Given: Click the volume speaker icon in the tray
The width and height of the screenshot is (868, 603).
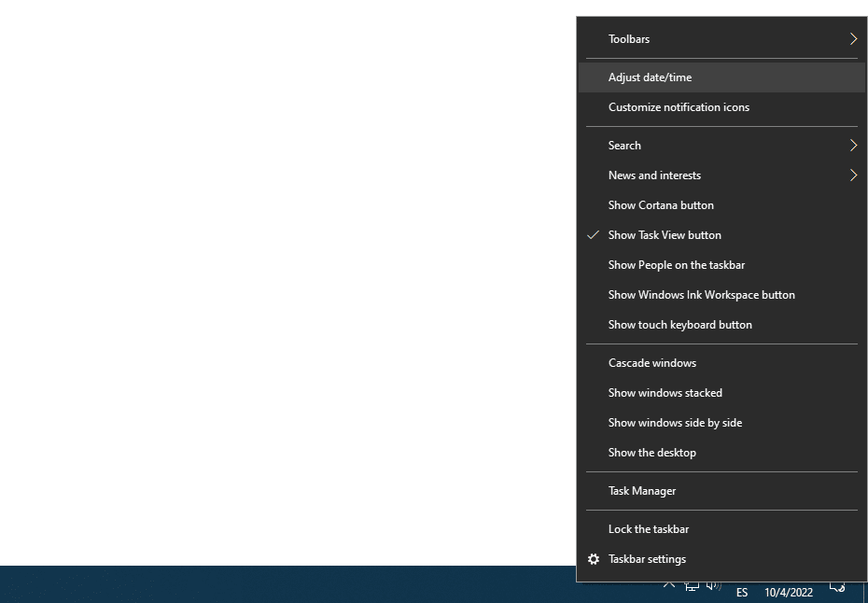Looking at the screenshot, I should pyautogui.click(x=714, y=588).
